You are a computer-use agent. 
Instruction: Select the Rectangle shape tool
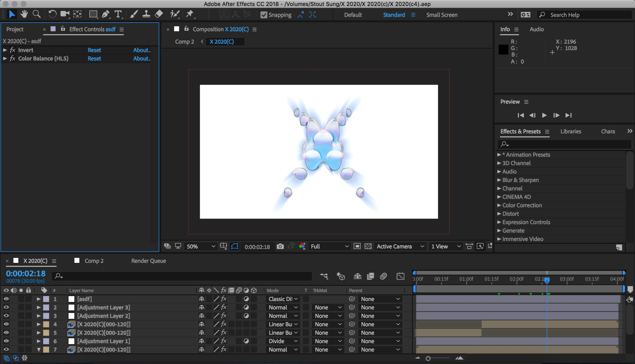point(93,14)
